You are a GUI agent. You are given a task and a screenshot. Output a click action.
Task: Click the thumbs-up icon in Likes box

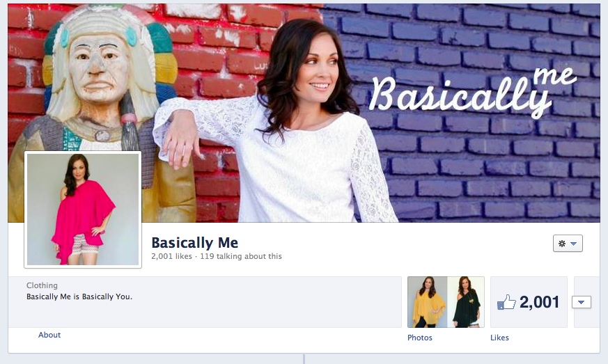(506, 302)
